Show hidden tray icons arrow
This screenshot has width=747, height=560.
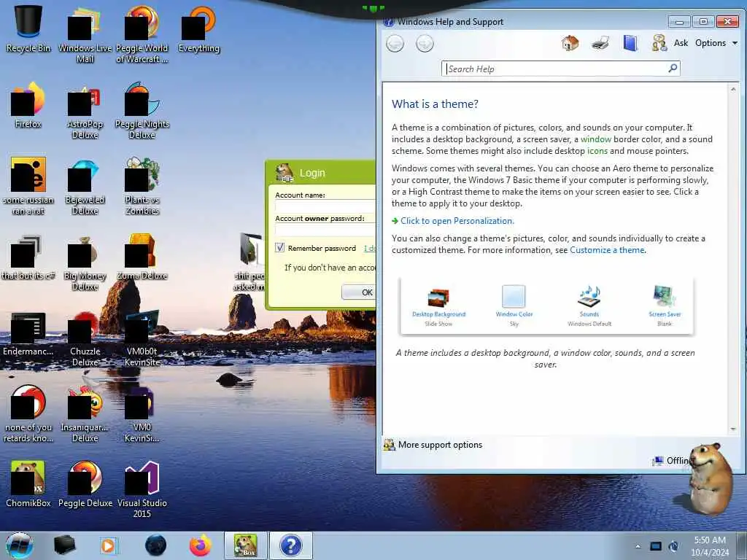[x=638, y=547]
